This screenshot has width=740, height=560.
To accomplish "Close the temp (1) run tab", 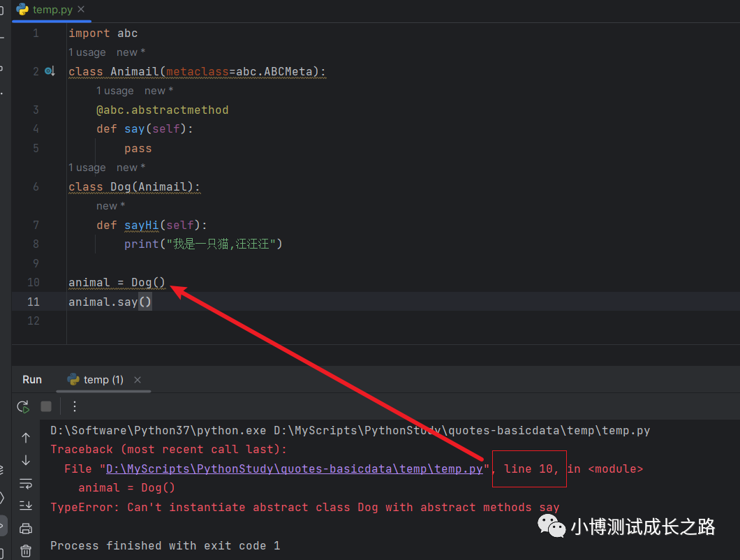I will [138, 380].
